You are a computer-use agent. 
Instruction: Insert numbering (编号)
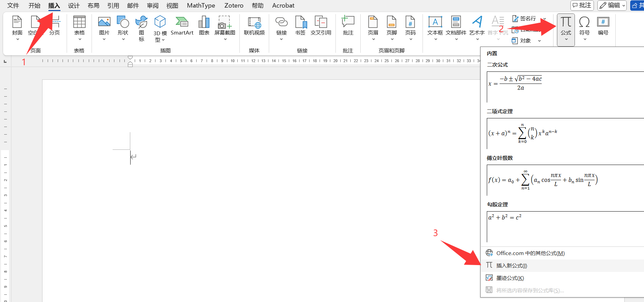[x=603, y=26]
